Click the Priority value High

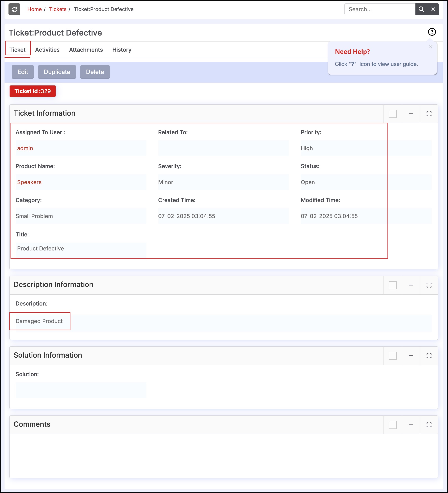point(307,148)
